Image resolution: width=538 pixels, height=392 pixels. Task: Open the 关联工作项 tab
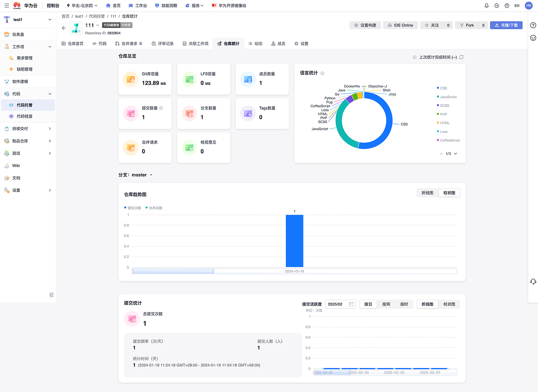195,44
